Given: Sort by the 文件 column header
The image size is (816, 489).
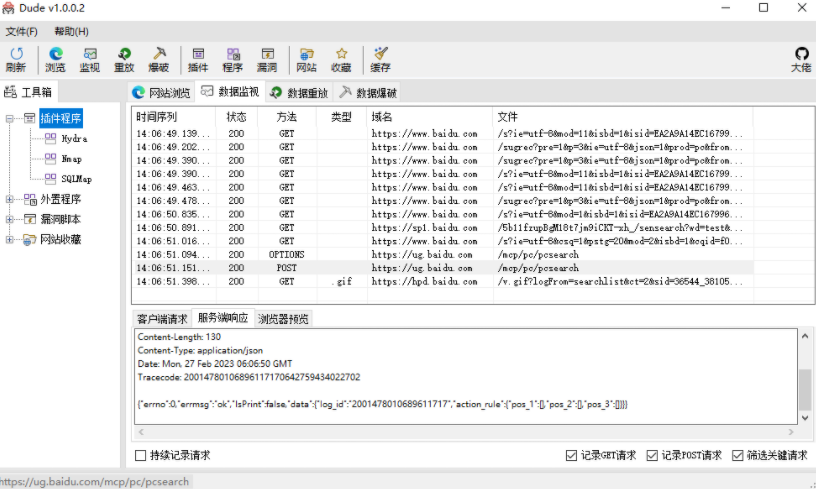Looking at the screenshot, I should pyautogui.click(x=622, y=117).
